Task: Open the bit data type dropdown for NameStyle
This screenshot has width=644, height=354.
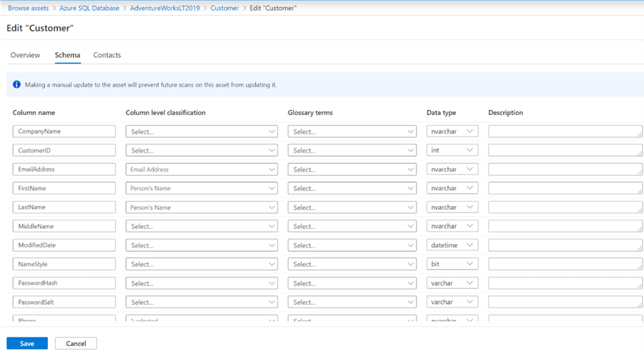Action: click(452, 264)
